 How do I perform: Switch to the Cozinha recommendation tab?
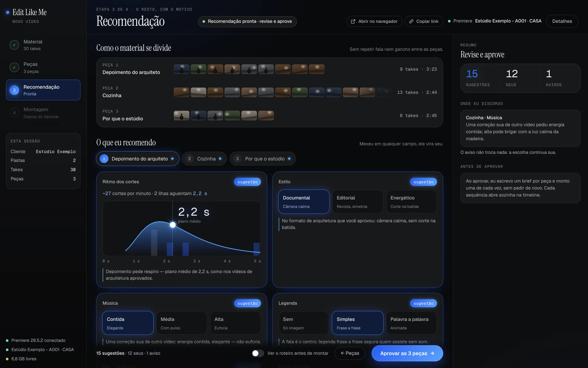coord(204,159)
